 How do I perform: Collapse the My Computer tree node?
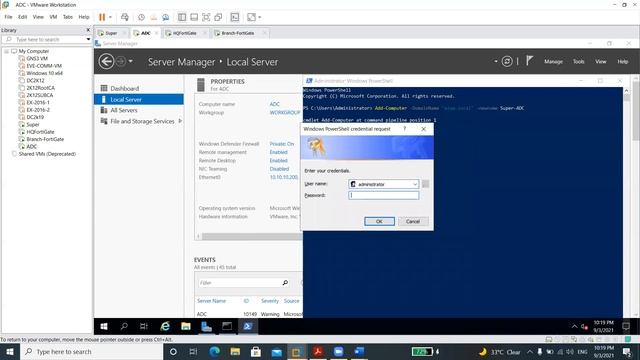6,51
